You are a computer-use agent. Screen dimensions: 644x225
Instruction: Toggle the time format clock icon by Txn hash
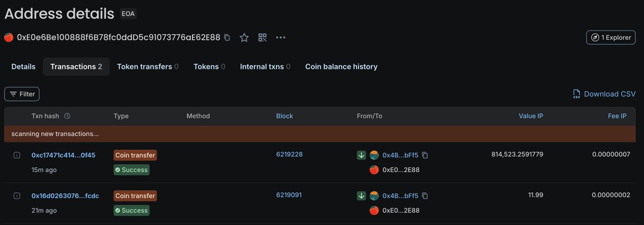click(x=68, y=116)
